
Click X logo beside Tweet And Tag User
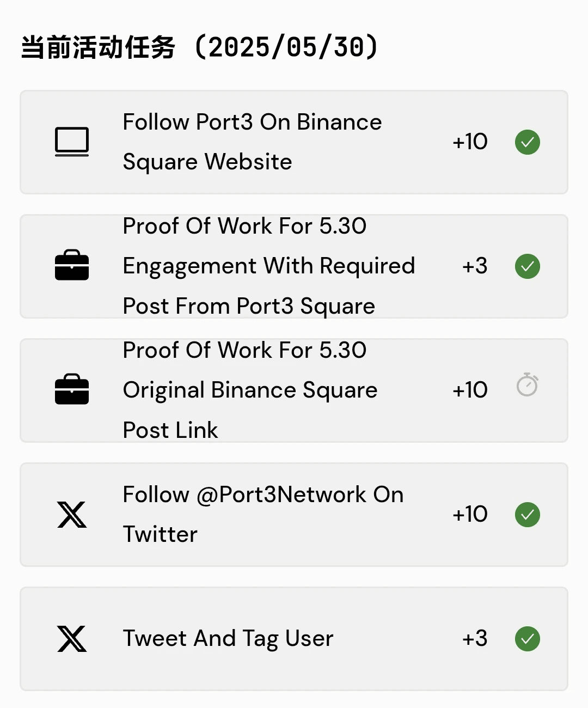pyautogui.click(x=72, y=639)
